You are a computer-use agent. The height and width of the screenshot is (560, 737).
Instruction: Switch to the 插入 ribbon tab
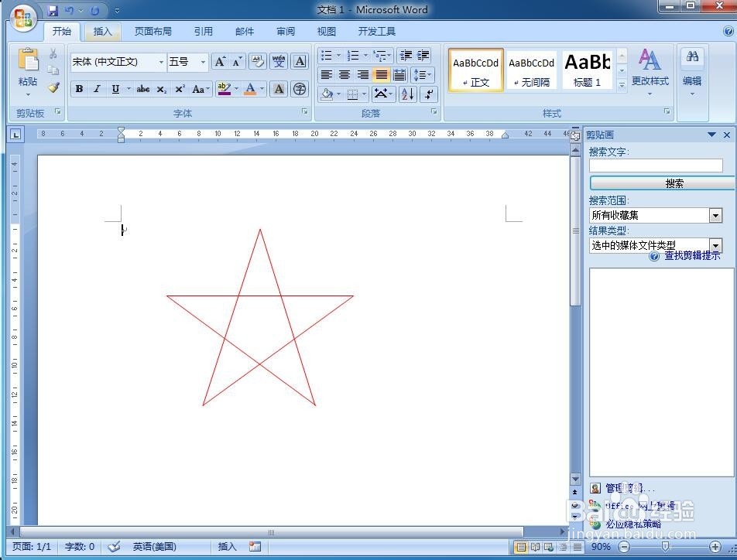(x=102, y=32)
